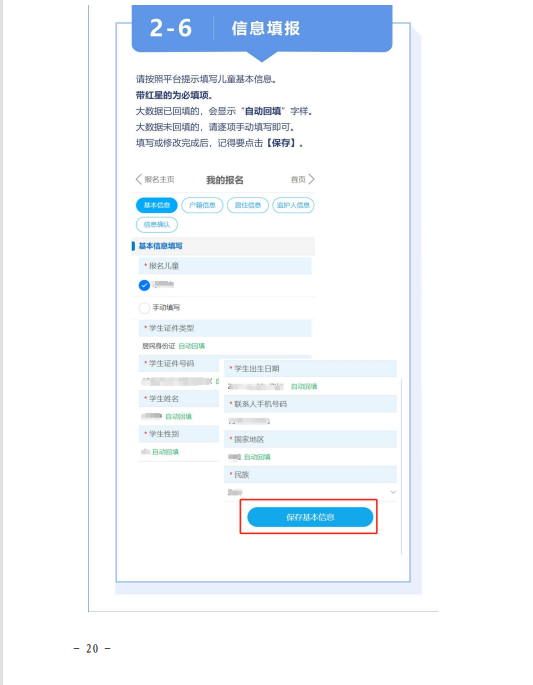Select the blue checked child radio button
The height and width of the screenshot is (685, 533).
(144, 285)
